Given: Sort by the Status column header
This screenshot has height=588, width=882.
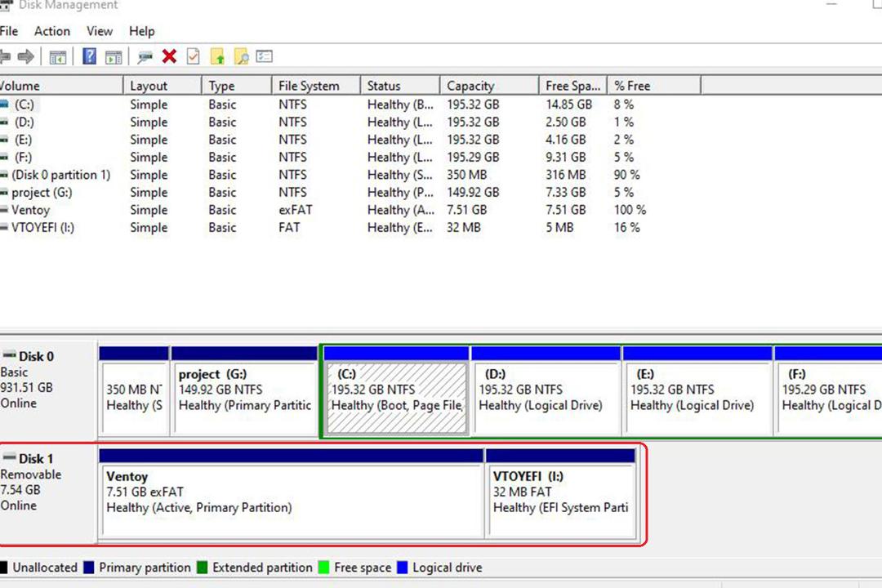Looking at the screenshot, I should (400, 86).
